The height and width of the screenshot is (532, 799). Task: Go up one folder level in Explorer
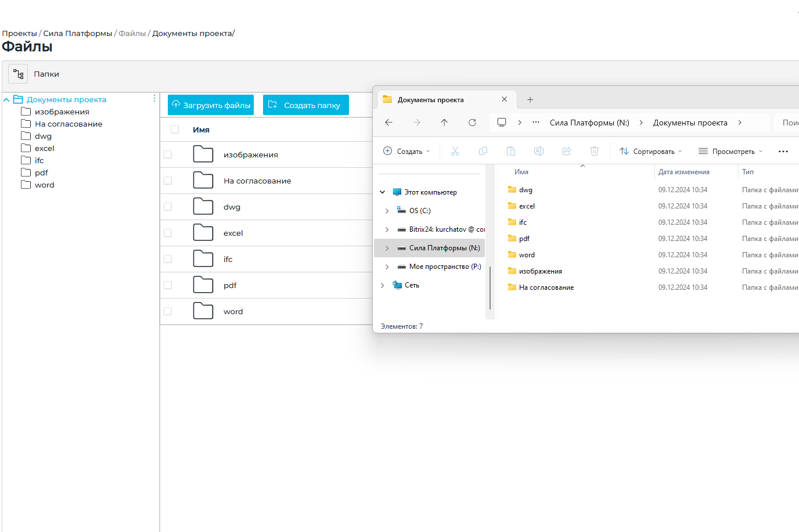[x=444, y=123]
